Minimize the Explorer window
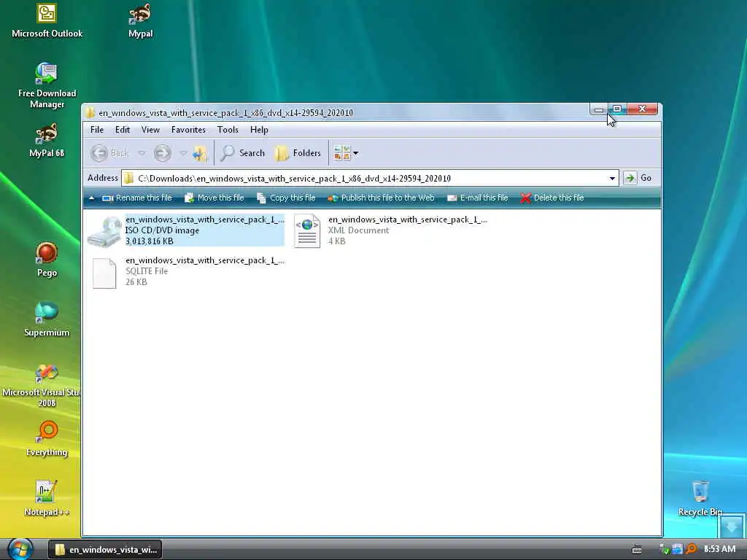 [x=599, y=109]
